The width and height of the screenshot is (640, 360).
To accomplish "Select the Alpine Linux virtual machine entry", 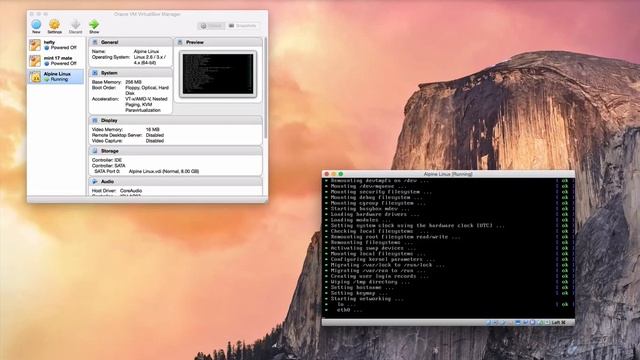I will (x=56, y=76).
